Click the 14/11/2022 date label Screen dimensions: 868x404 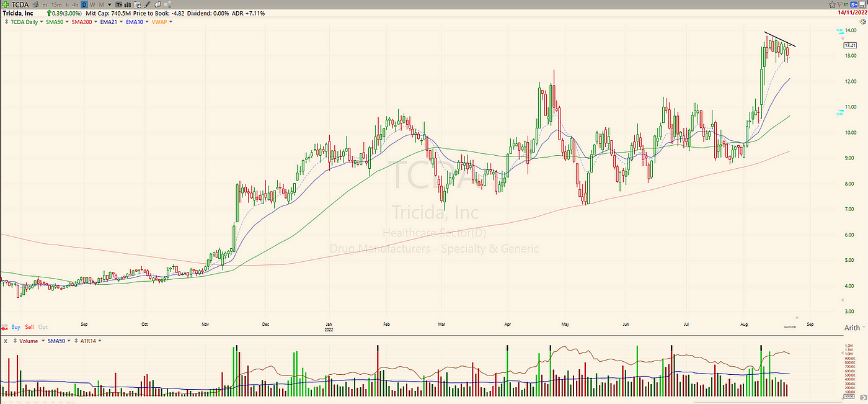pos(852,12)
